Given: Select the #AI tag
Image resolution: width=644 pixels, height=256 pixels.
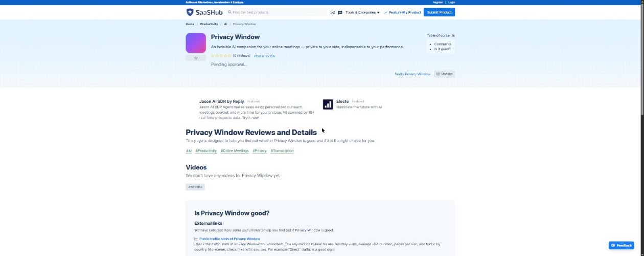Looking at the screenshot, I should [189, 151].
